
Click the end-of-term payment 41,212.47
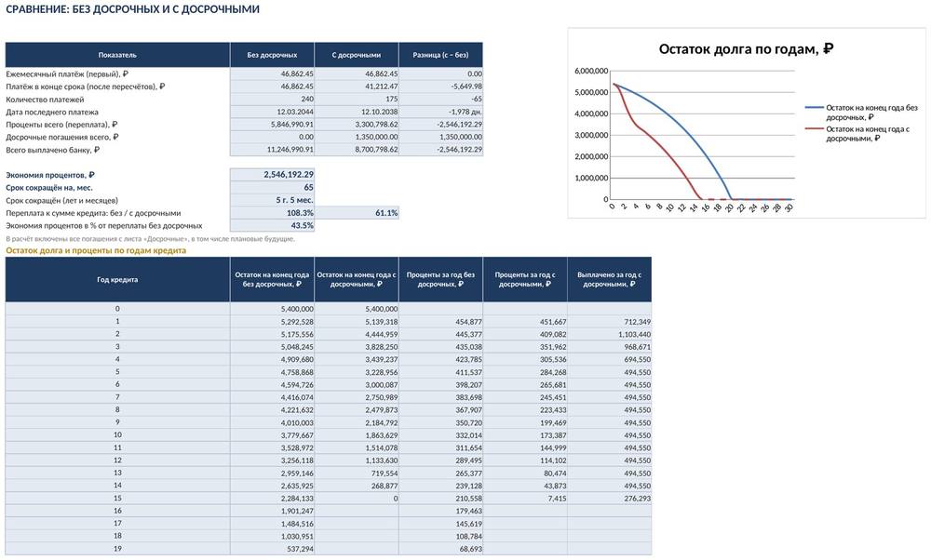pyautogui.click(x=357, y=87)
